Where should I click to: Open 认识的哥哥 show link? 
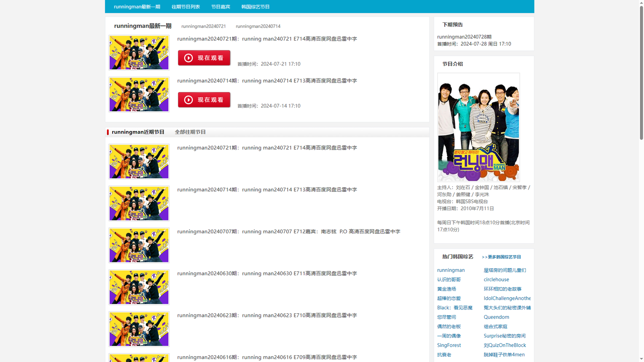tap(449, 280)
